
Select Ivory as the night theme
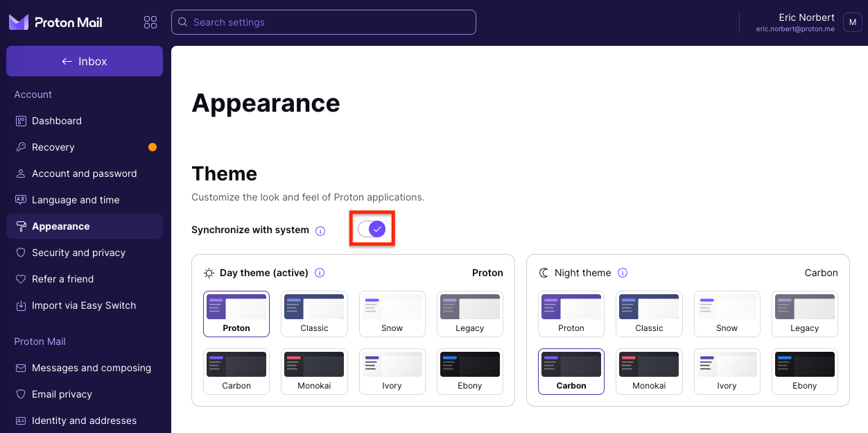[727, 371]
